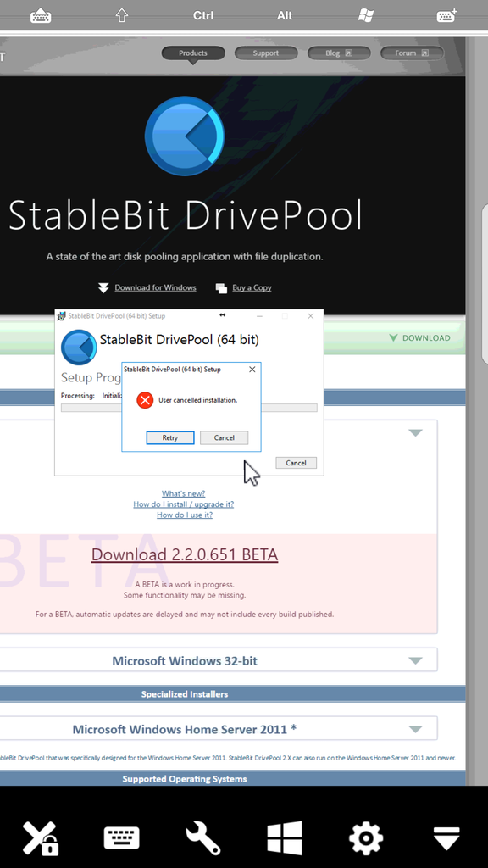488x868 pixels.
Task: Click the Buy a Copy link
Action: pyautogui.click(x=252, y=287)
